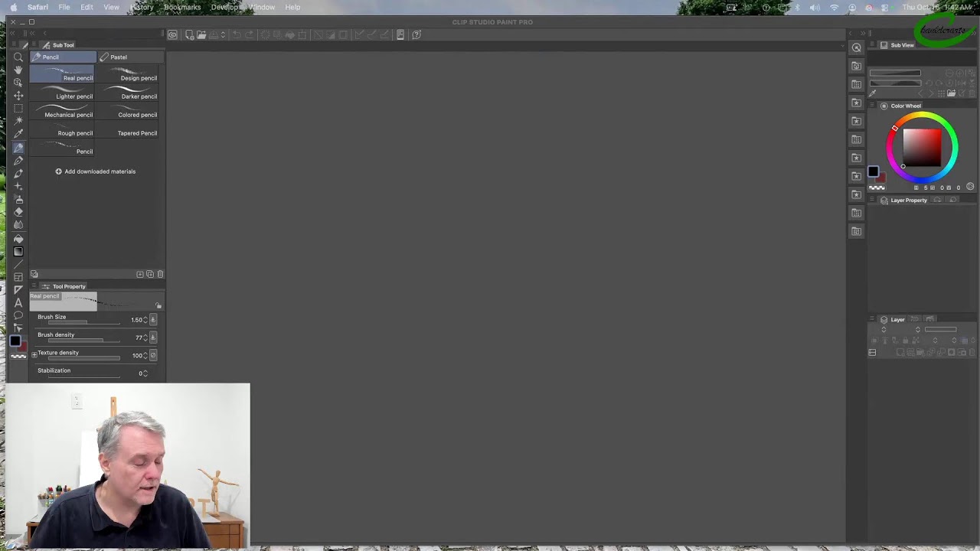Create a new canvas file
Image resolution: width=980 pixels, height=551 pixels.
pos(190,34)
